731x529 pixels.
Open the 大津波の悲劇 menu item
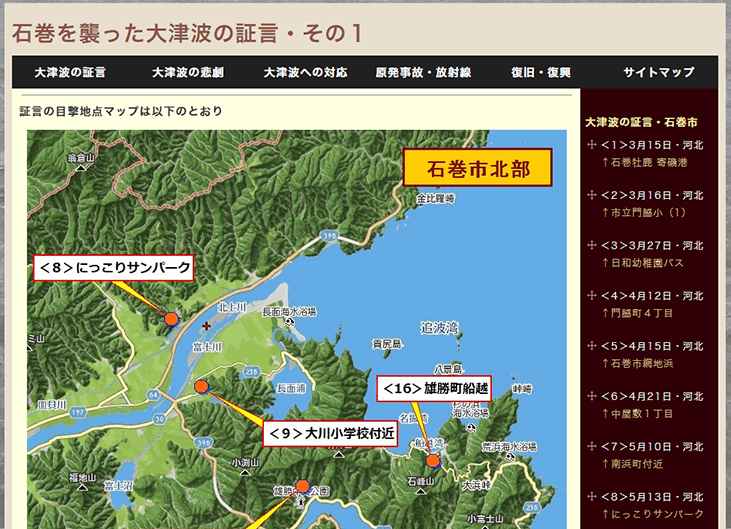pyautogui.click(x=186, y=72)
